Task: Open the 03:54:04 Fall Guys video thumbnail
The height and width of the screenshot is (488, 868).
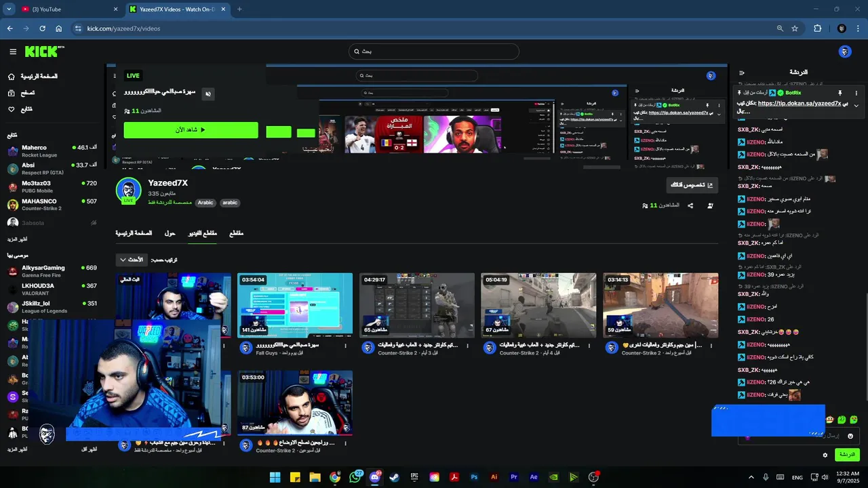Action: [295, 305]
